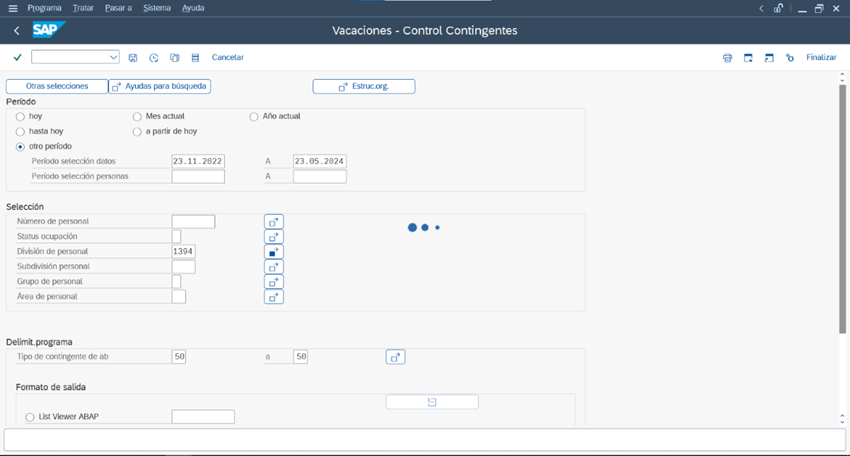Choose the 'Año actual' radio button
Screen dimensions: 850x456
click(x=254, y=117)
